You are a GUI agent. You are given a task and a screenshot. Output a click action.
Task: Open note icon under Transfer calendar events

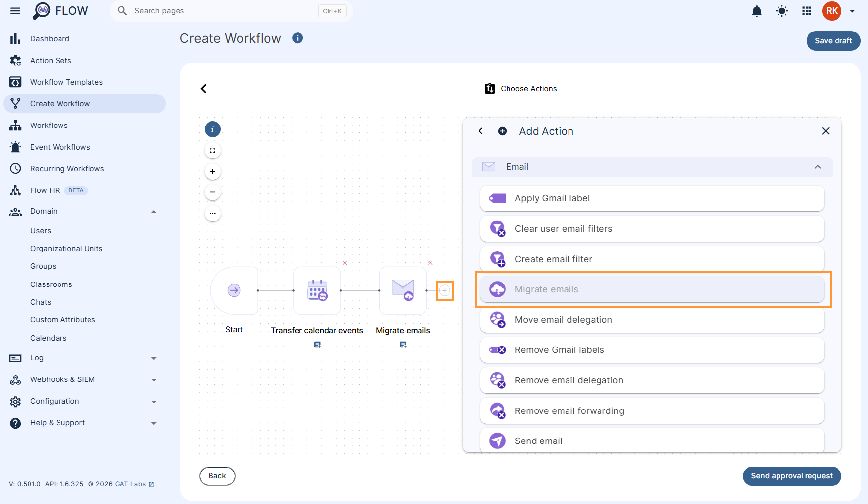click(x=317, y=345)
